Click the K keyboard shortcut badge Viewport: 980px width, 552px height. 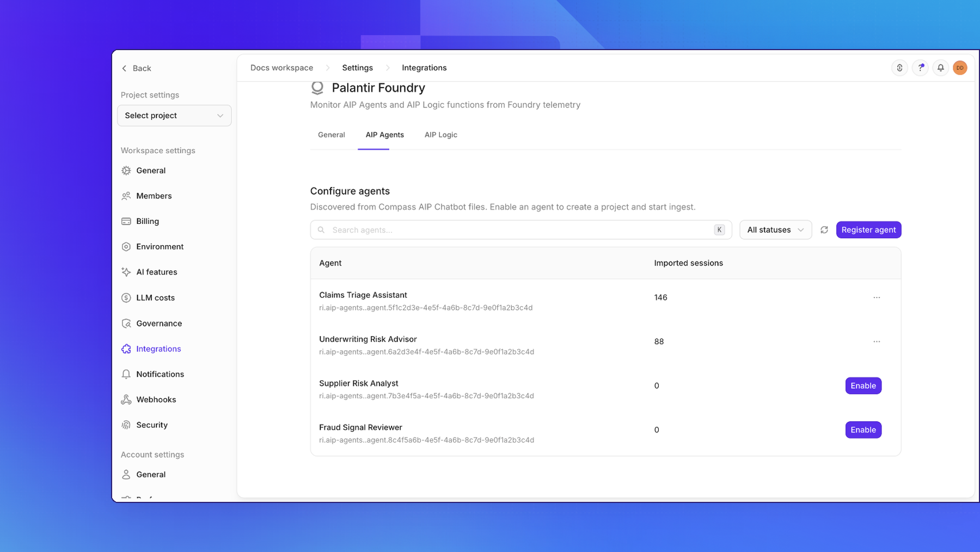coord(719,230)
